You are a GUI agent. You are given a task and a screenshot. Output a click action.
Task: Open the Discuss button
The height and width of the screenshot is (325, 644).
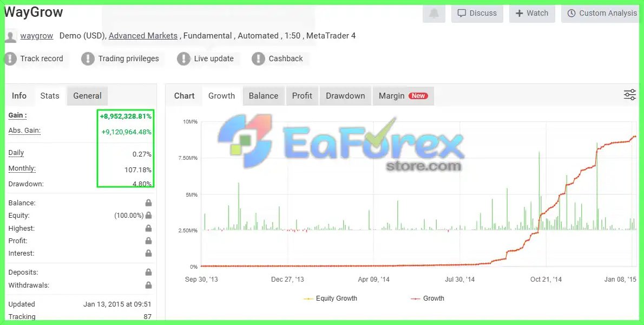(477, 14)
